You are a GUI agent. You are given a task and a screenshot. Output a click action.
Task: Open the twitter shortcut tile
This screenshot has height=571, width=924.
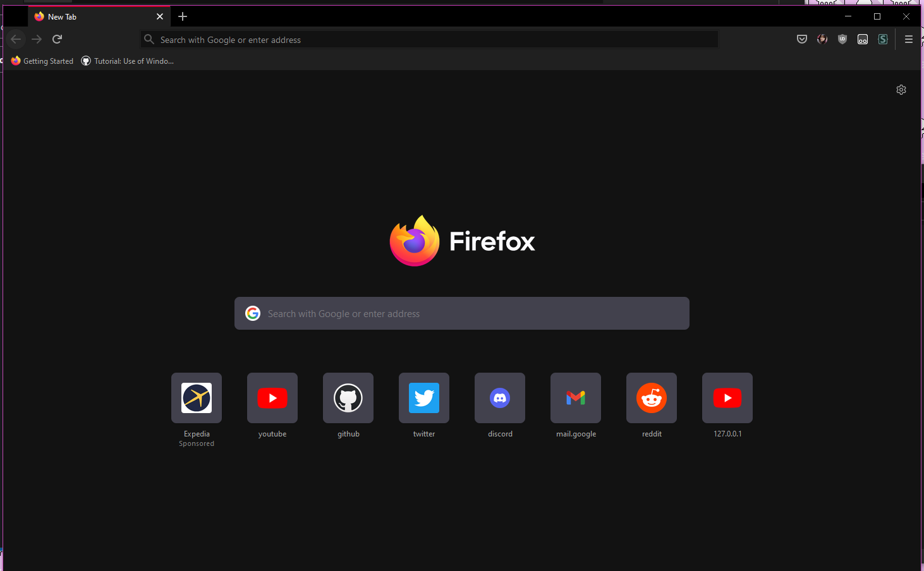coord(424,398)
